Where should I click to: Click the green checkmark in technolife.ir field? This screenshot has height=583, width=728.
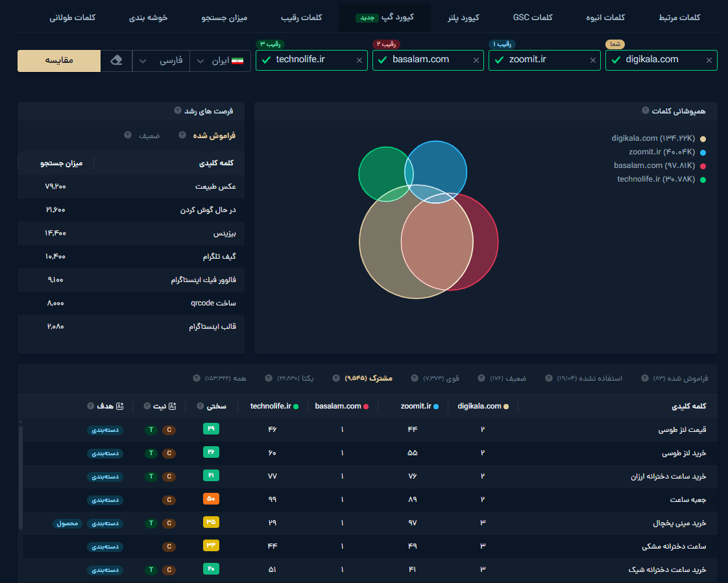click(267, 60)
